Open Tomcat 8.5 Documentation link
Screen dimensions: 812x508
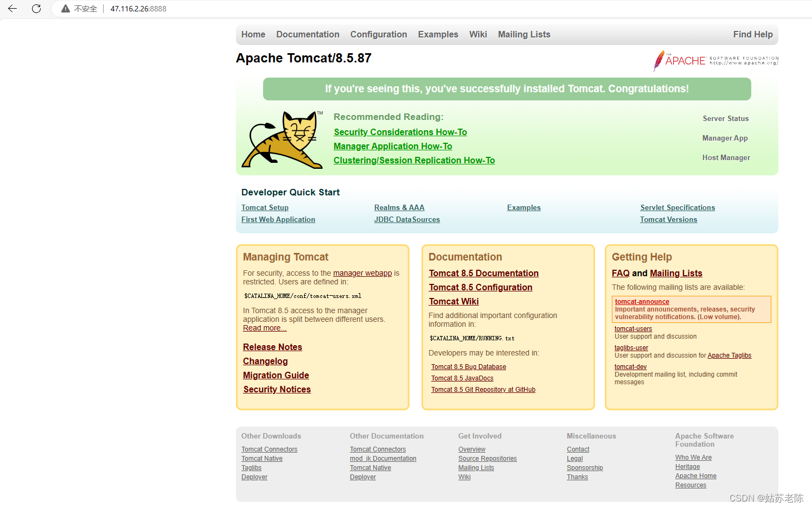[483, 273]
